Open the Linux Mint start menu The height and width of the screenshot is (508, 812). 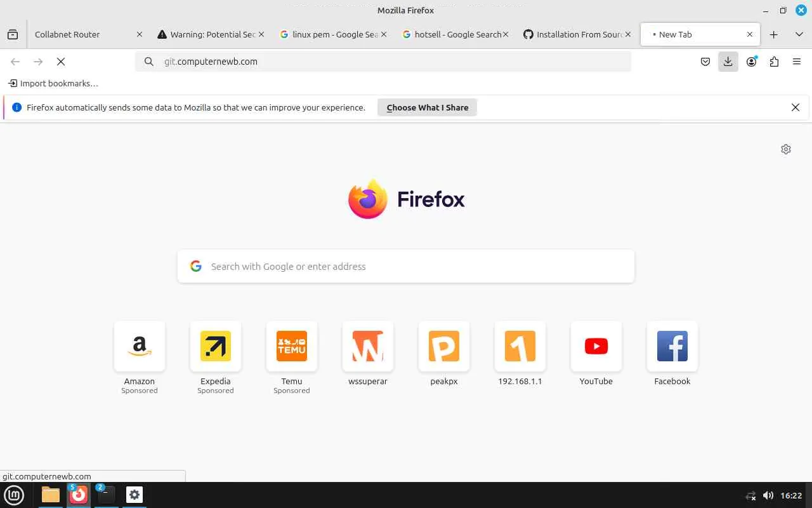14,495
